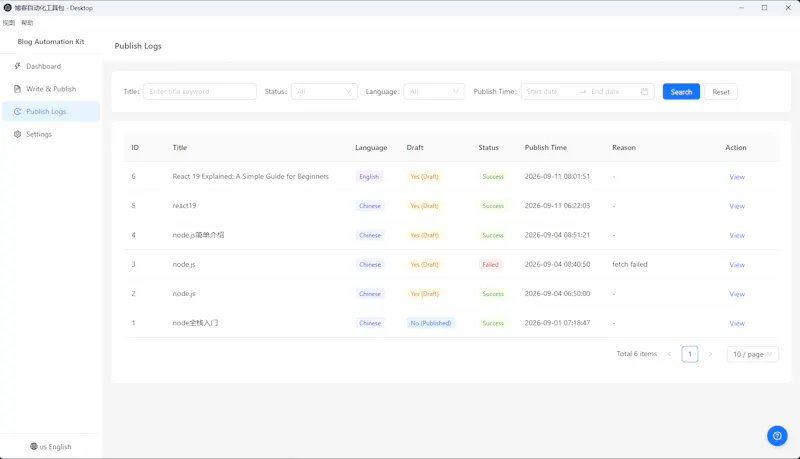Click the Publish Logs clock icon
Image resolution: width=800 pixels, height=459 pixels.
click(17, 112)
